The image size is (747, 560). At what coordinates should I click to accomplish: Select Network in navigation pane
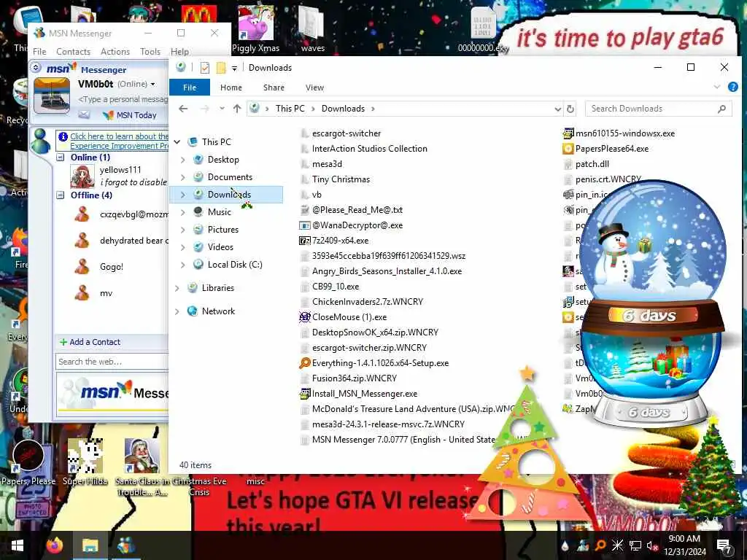[x=218, y=311]
